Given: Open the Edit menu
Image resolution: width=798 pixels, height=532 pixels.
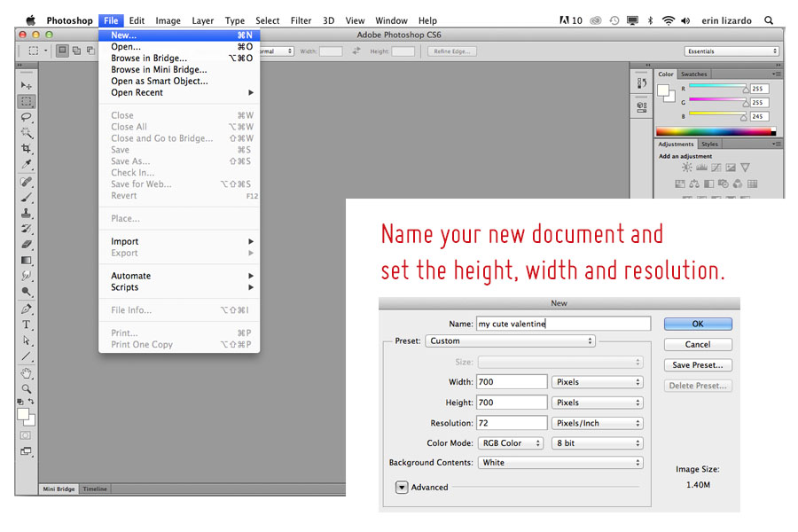Looking at the screenshot, I should point(137,21).
